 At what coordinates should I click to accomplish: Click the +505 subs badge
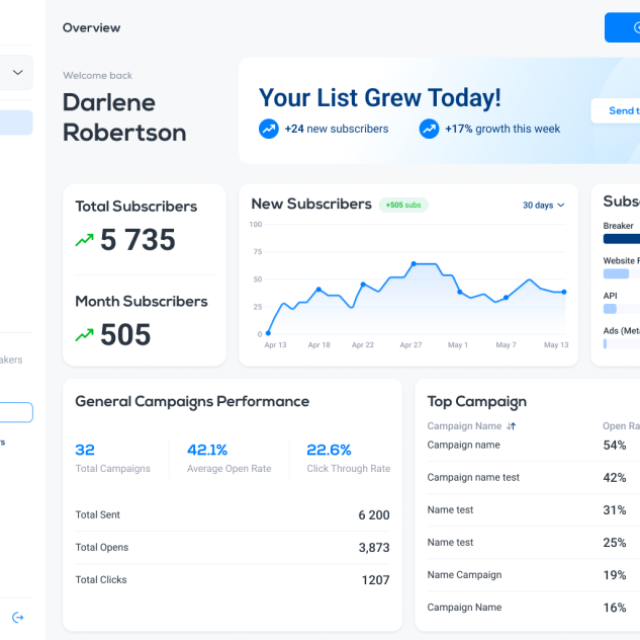click(x=403, y=205)
